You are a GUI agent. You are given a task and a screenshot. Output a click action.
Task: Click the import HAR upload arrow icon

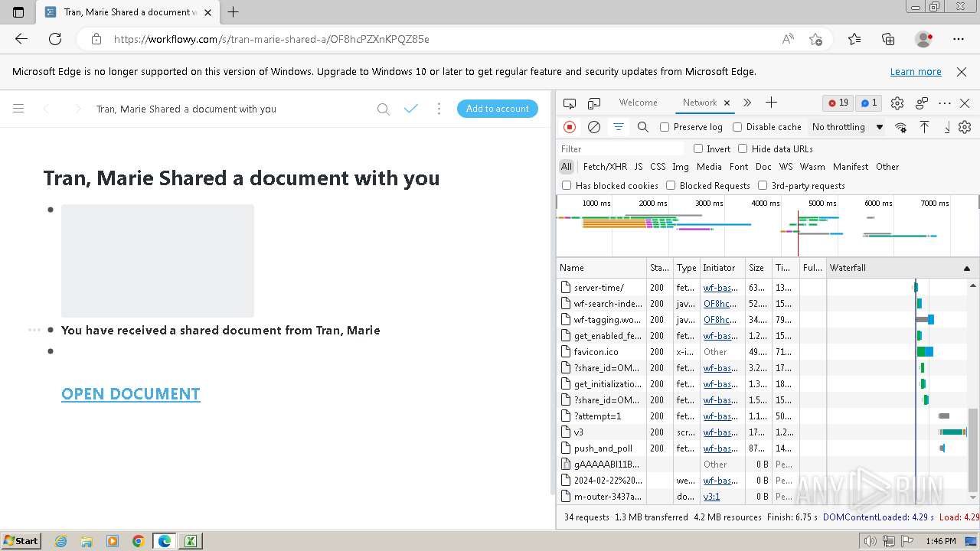tap(925, 127)
